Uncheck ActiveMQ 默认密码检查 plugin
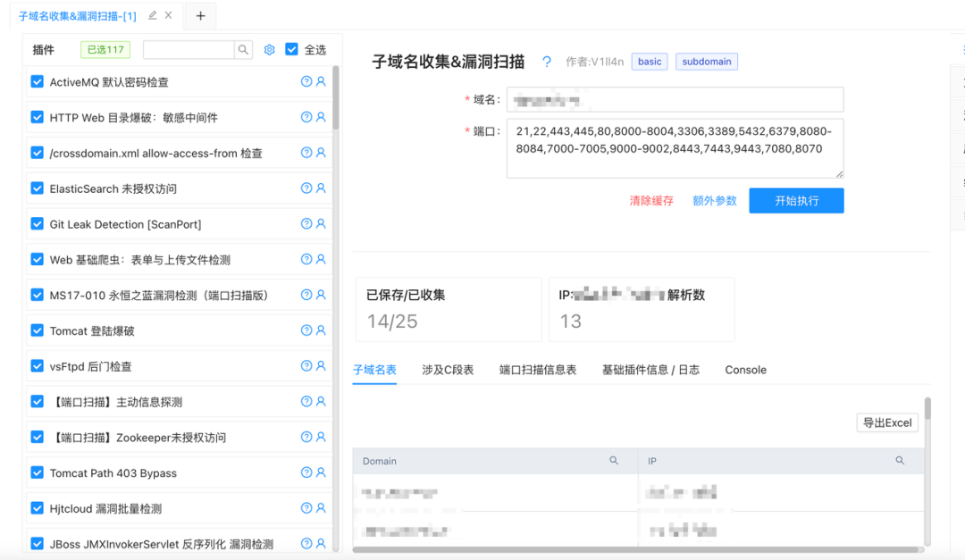Screen dimensions: 965x560 point(37,82)
